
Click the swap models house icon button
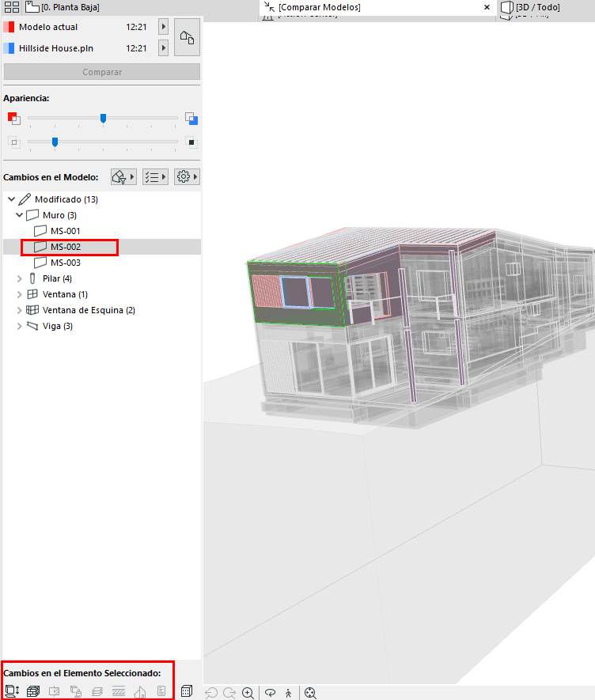click(187, 37)
